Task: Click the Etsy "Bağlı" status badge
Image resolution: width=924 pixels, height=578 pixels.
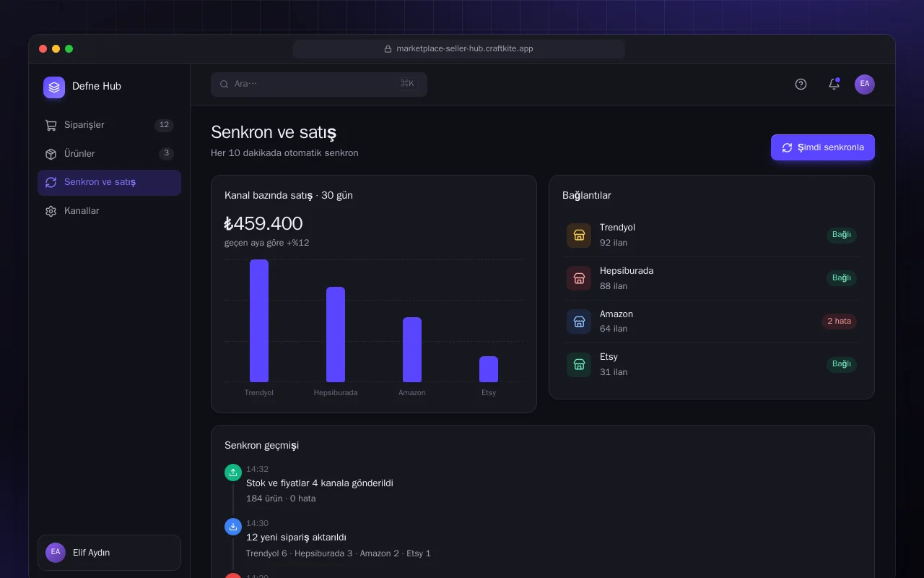Action: pyautogui.click(x=842, y=364)
